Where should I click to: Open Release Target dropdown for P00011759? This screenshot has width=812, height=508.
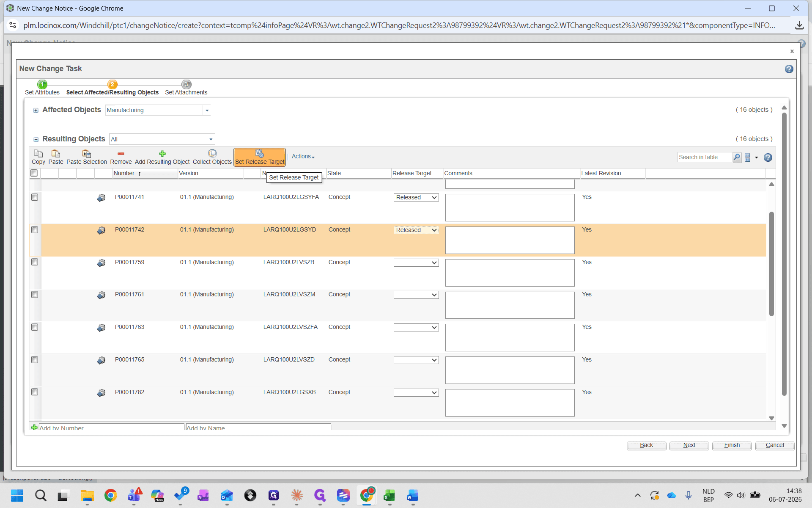tap(416, 263)
